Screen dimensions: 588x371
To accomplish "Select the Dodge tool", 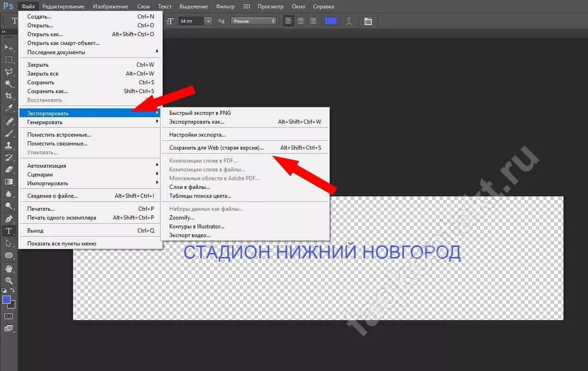I will tap(9, 205).
